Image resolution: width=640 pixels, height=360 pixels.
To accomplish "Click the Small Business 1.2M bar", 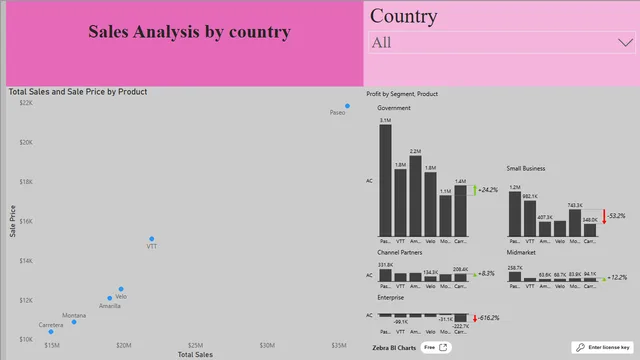I will (515, 214).
